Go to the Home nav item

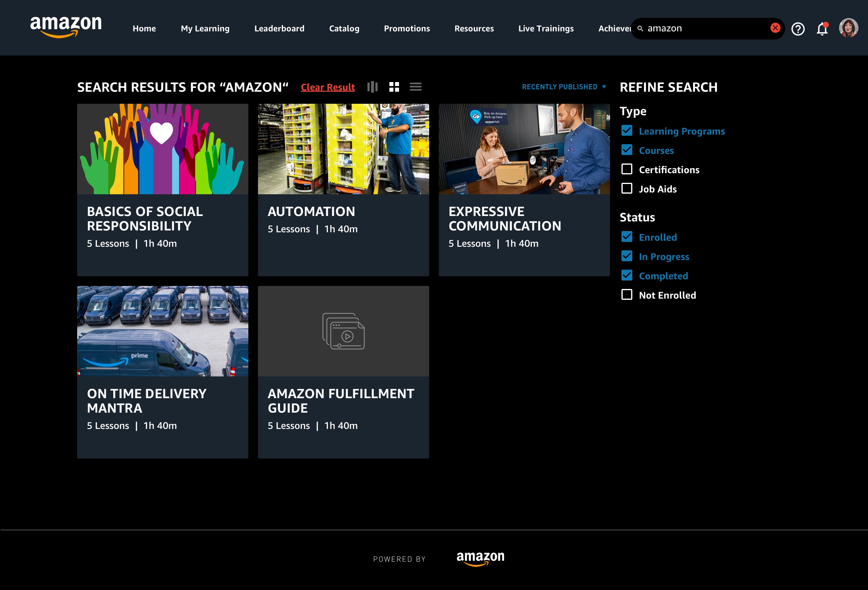point(144,28)
